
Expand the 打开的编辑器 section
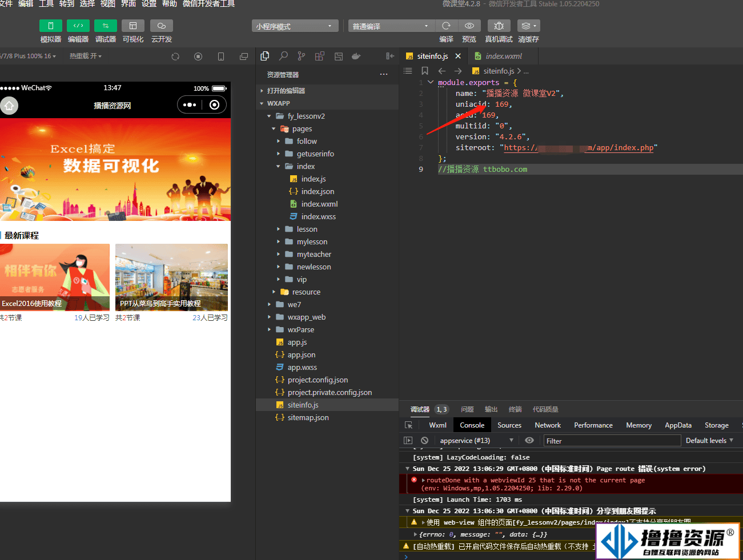coord(327,91)
